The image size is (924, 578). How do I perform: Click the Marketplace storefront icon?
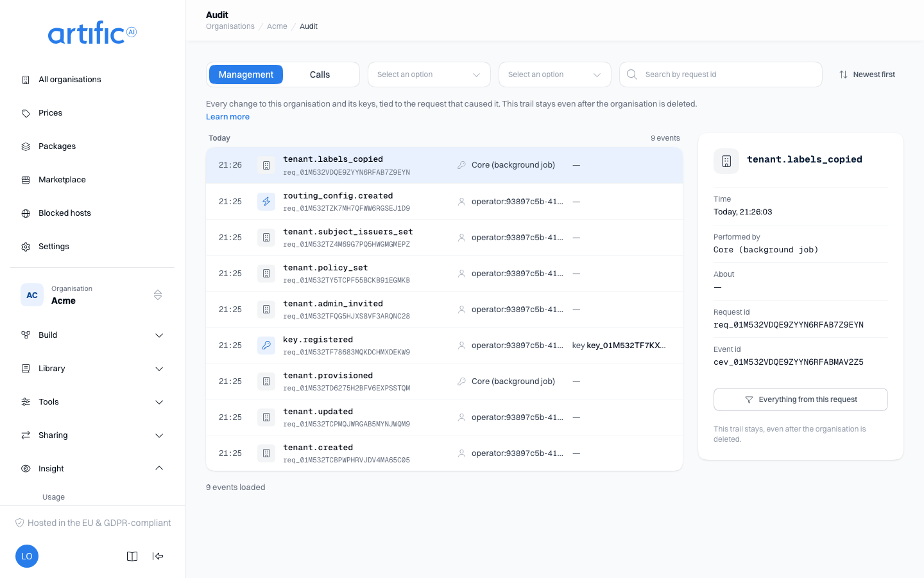26,180
